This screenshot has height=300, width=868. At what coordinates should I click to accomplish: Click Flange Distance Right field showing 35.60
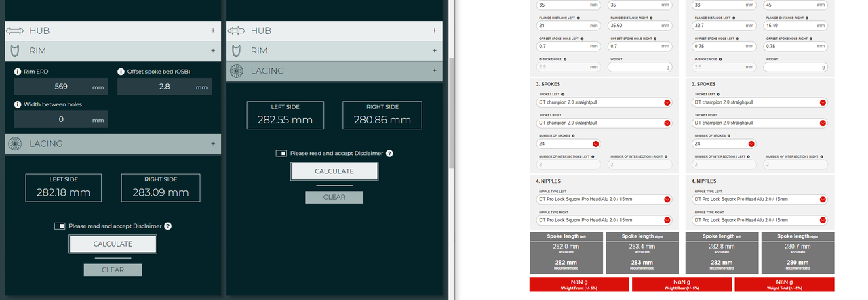(640, 26)
